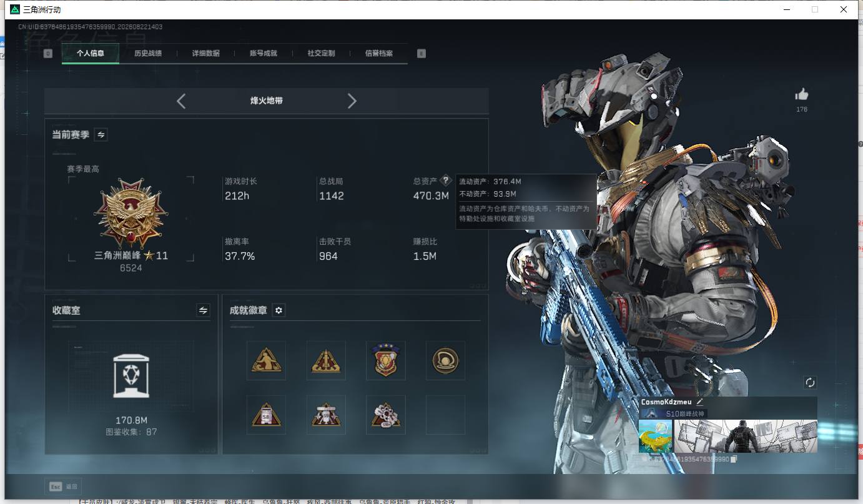
Task: Select the three-star shield badge
Action: click(x=386, y=360)
